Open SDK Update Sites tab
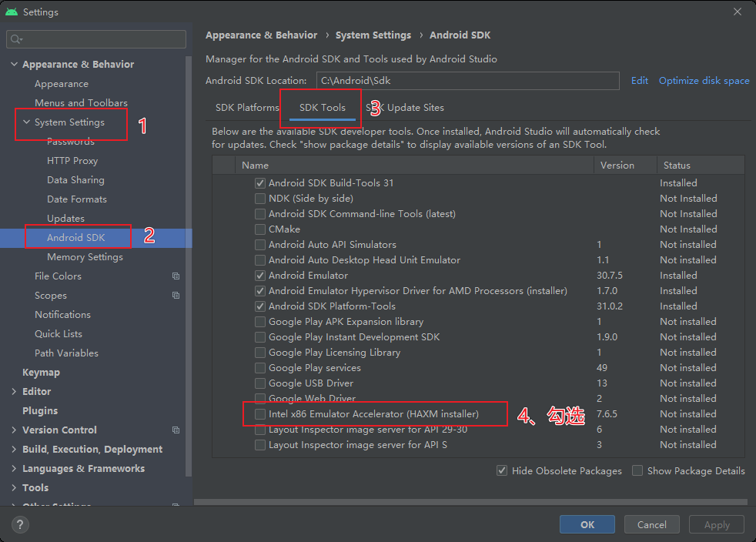This screenshot has width=756, height=542. click(x=405, y=108)
